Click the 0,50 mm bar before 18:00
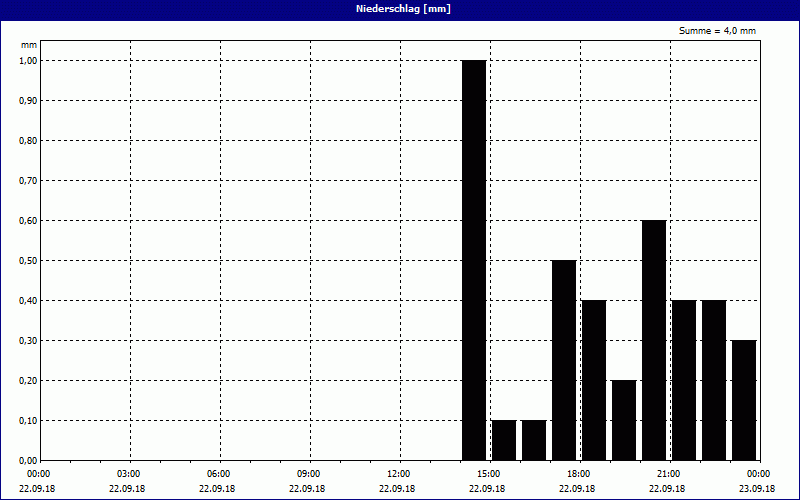 [x=564, y=360]
